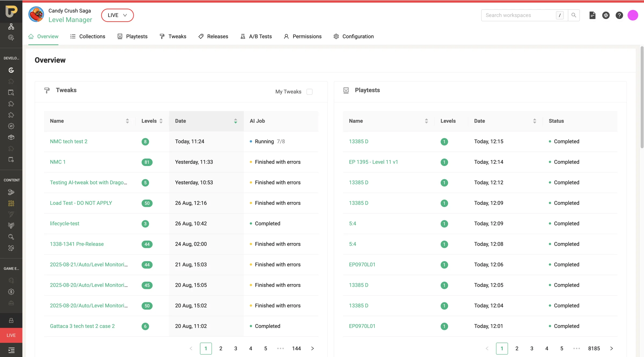Viewport: 644px width, 357px height.
Task: Go to Playtests page 8185
Action: [594, 348]
